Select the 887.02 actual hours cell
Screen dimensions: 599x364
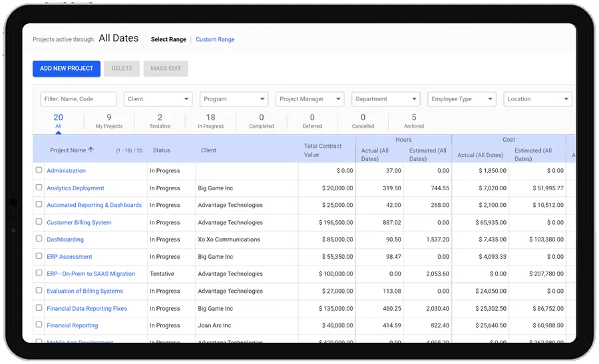380,222
